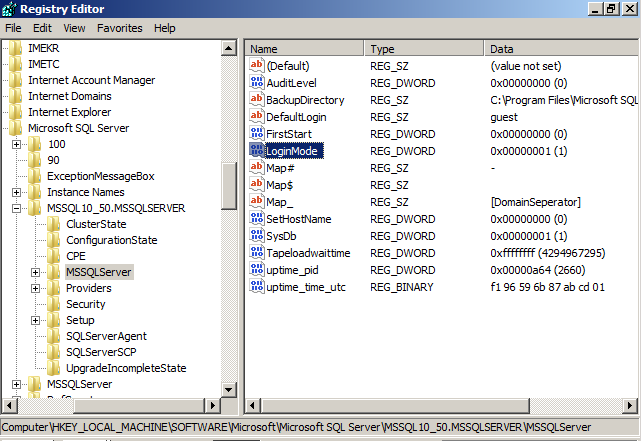The image size is (641, 441).
Task: Click the string icon beside Map#
Action: pos(257,168)
